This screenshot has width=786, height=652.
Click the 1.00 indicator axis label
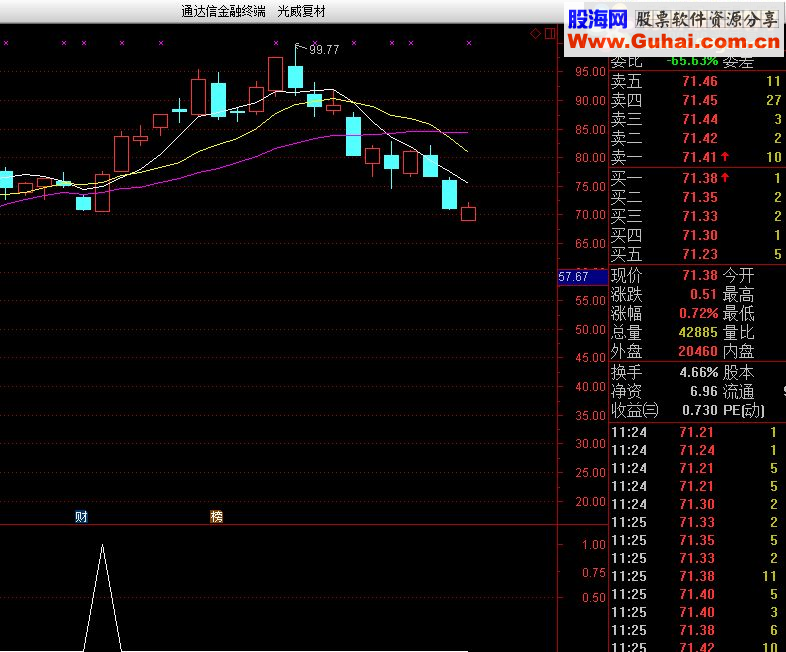tap(594, 545)
